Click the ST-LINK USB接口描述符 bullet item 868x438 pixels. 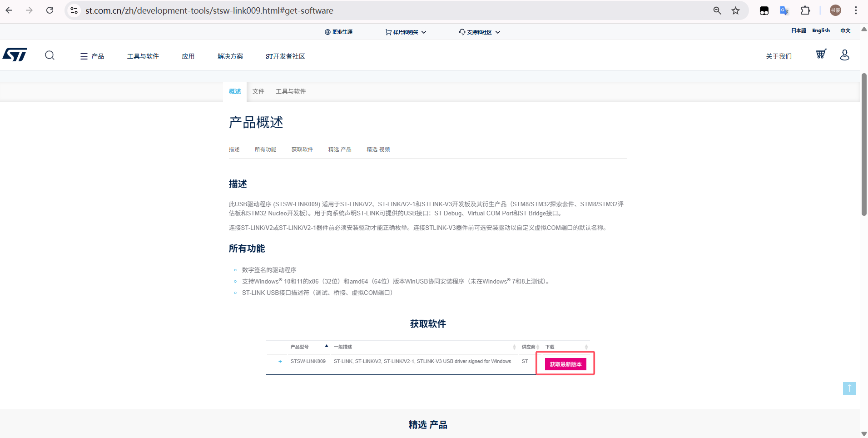click(317, 293)
